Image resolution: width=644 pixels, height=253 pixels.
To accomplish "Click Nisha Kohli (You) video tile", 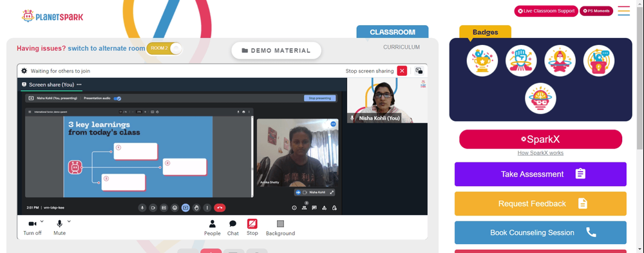I will (387, 100).
